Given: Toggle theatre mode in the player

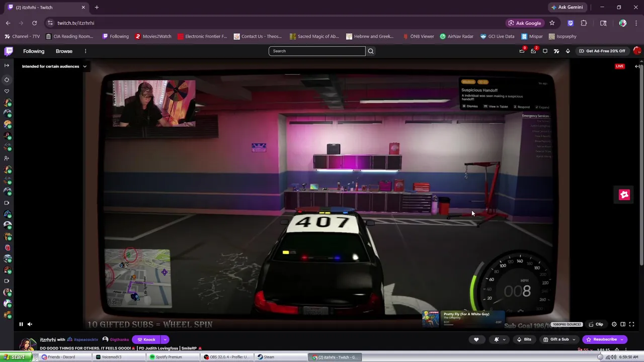Looking at the screenshot, I should pos(623,324).
